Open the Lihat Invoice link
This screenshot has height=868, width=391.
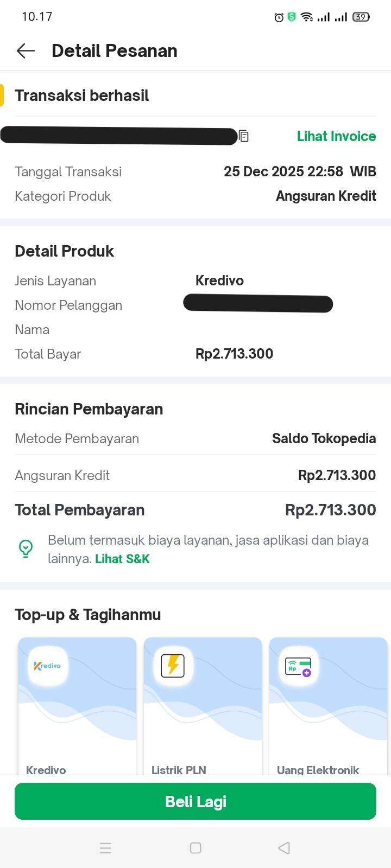pyautogui.click(x=336, y=136)
